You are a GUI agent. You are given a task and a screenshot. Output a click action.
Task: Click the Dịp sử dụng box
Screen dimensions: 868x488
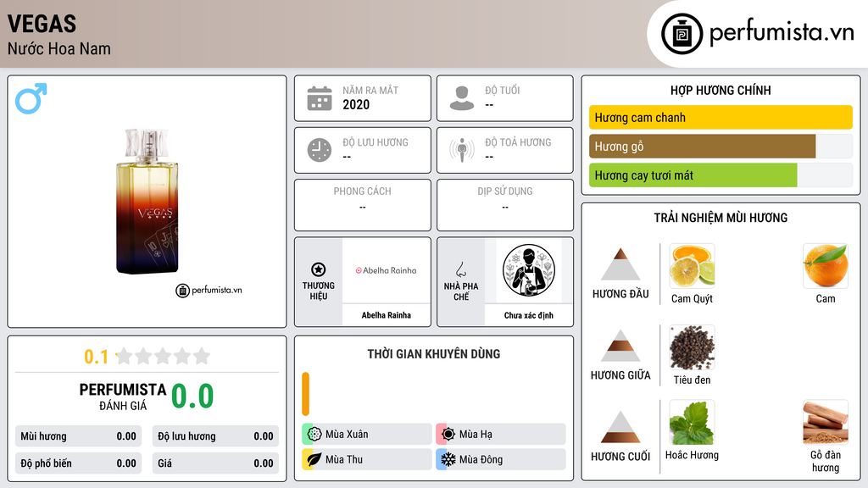coord(505,205)
